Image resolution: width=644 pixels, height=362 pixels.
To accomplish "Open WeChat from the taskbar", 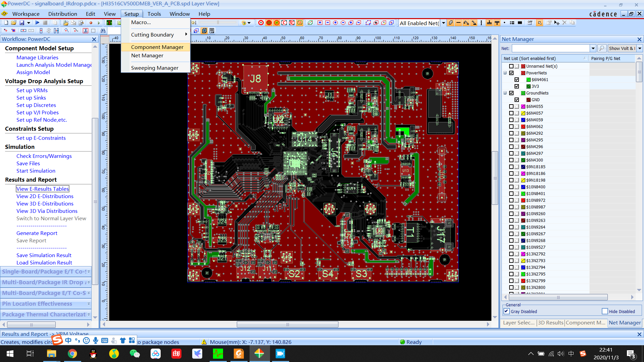I will (135, 354).
